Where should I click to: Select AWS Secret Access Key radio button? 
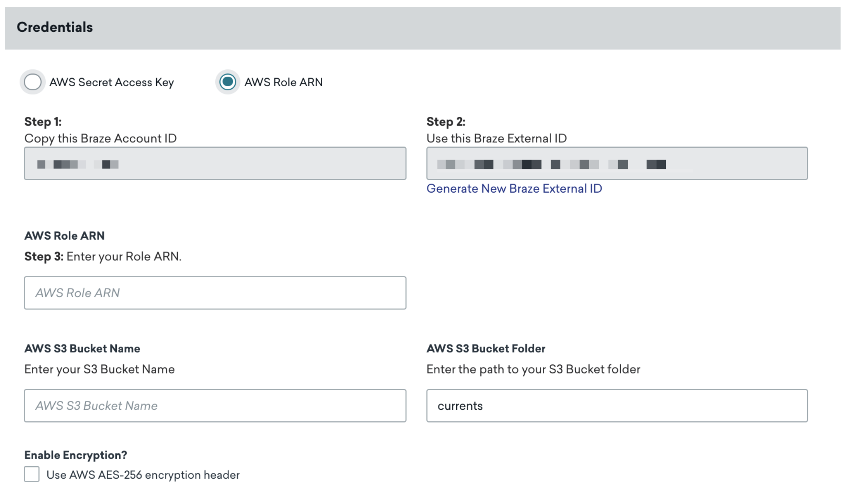pos(33,82)
